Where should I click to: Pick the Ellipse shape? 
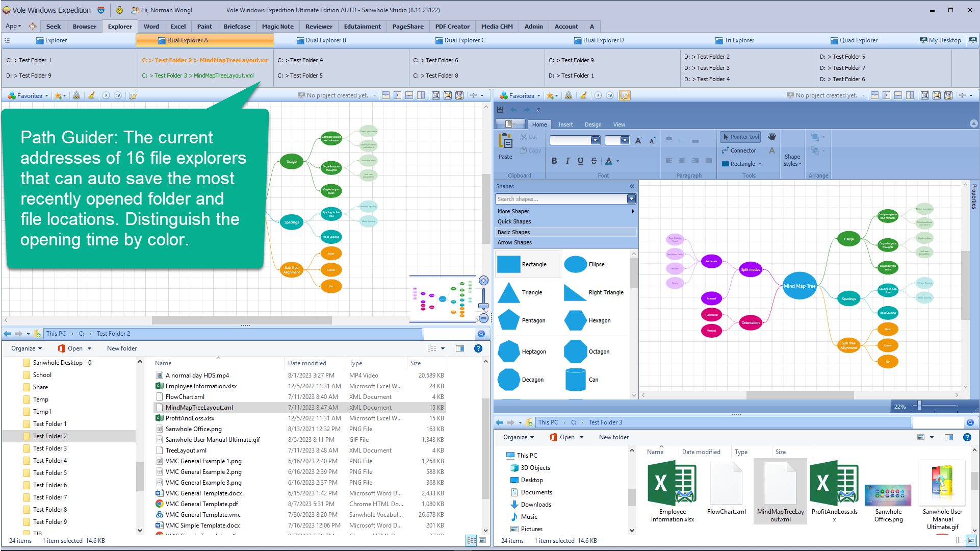[585, 264]
